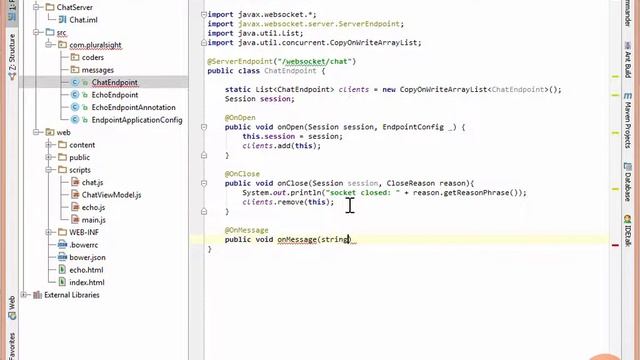The height and width of the screenshot is (360, 640).
Task: Open the Favorites tool window tab
Action: tap(12, 346)
